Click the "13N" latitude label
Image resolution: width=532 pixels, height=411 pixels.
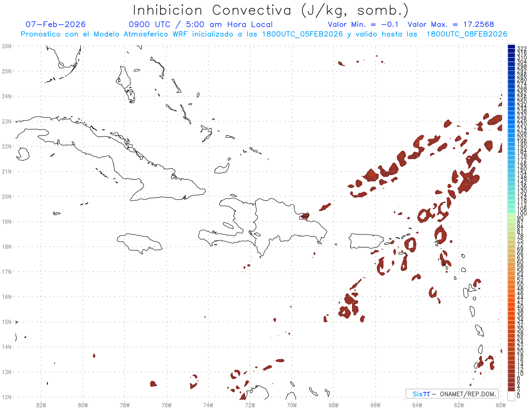coord(7,372)
